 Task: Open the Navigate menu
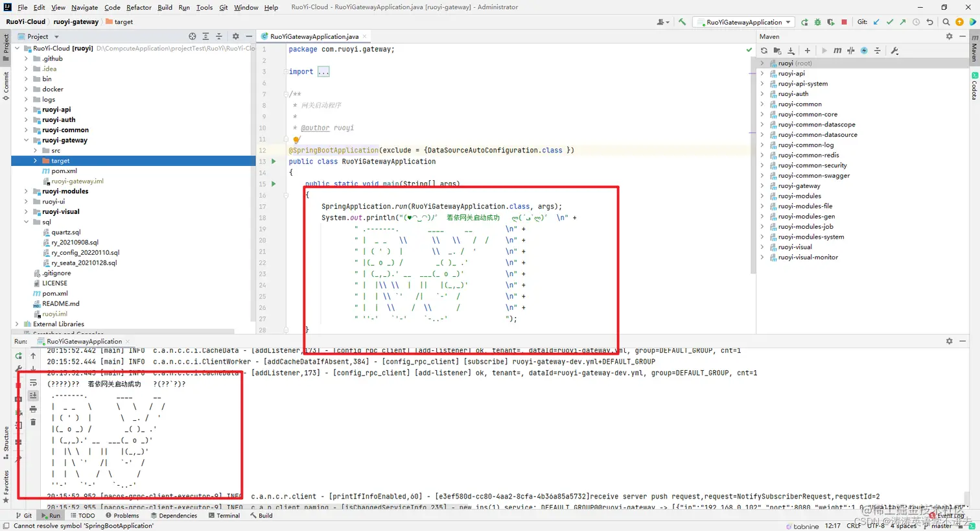(x=84, y=7)
